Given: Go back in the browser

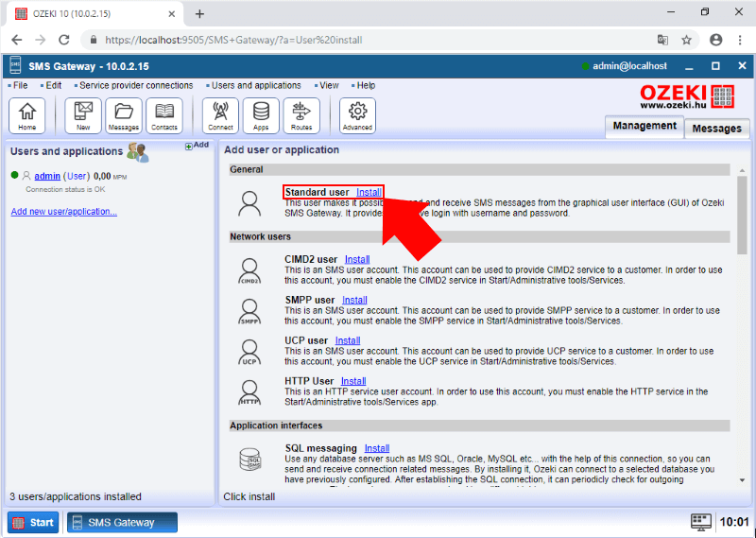Looking at the screenshot, I should (16, 40).
